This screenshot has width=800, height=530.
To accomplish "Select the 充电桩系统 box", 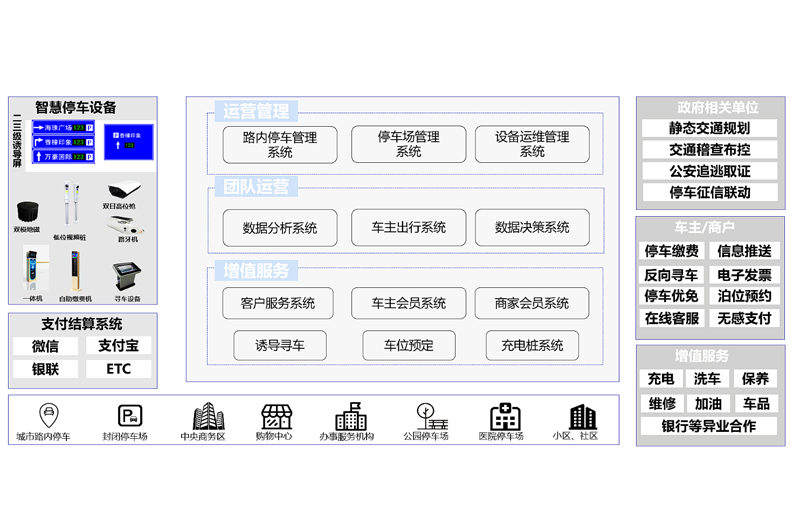I will pyautogui.click(x=532, y=345).
